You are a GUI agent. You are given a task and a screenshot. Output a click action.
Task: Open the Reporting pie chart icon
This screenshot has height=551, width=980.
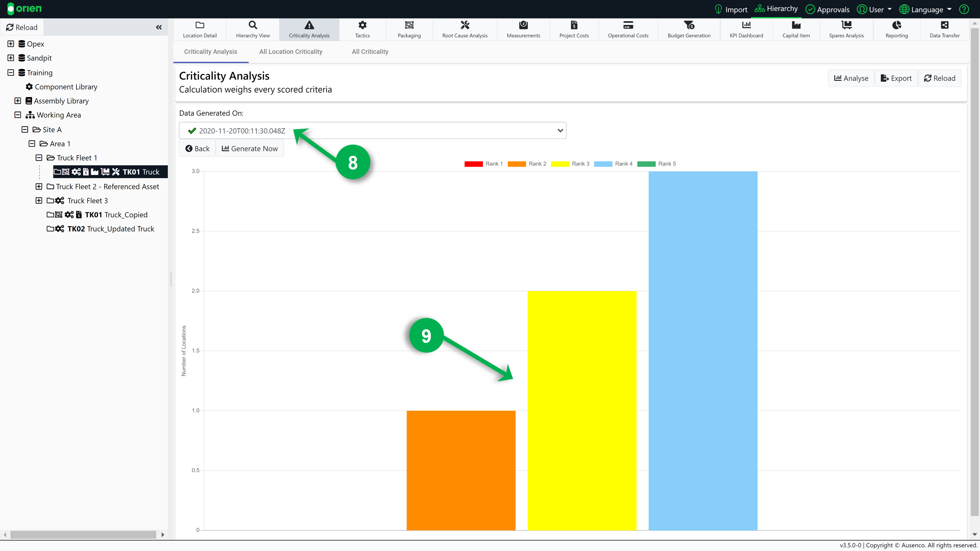click(896, 25)
